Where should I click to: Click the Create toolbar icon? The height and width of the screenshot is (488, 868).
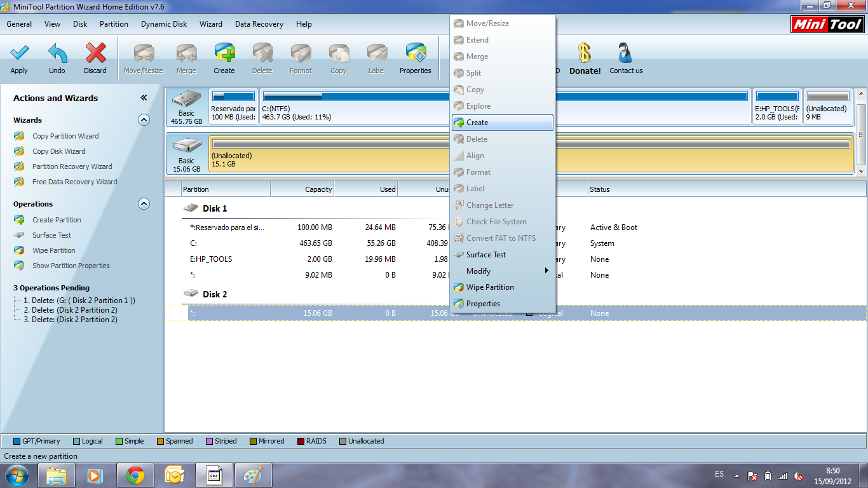coord(224,58)
